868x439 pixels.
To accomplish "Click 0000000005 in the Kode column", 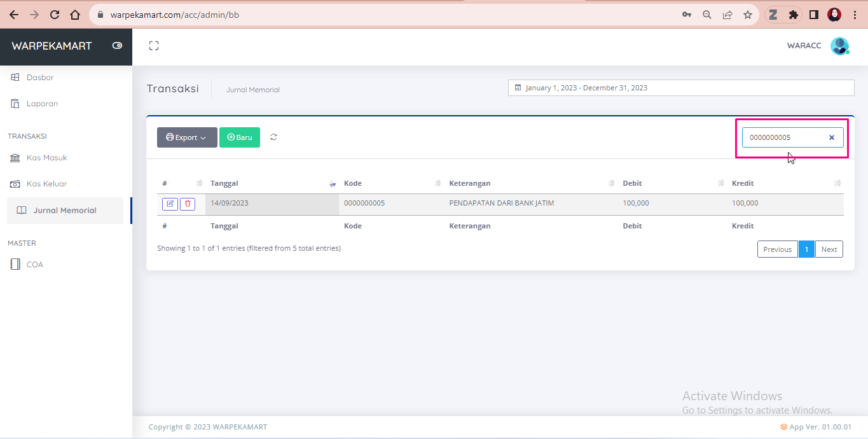I will [364, 204].
